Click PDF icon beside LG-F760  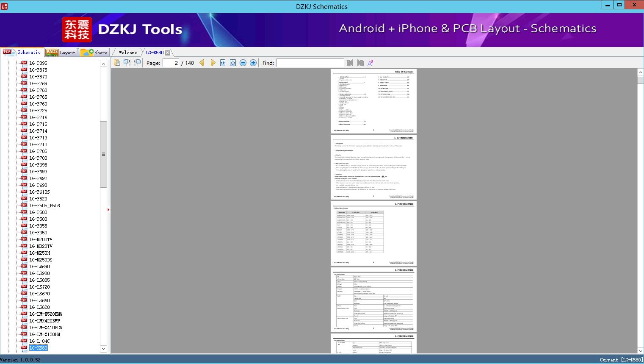(24, 103)
